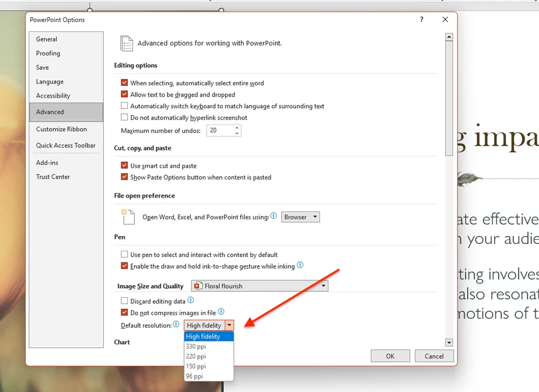
Task: Check Do not automatically hyperlink screenshot
Action: 124,117
